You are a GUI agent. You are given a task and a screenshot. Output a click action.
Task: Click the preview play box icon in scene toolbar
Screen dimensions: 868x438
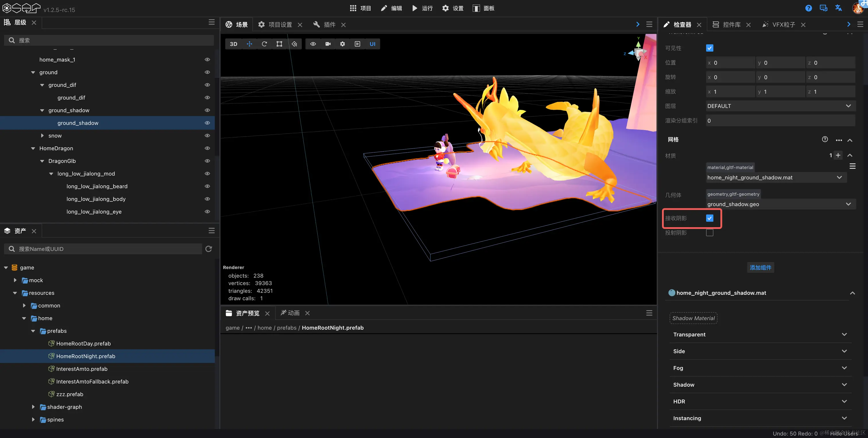(358, 44)
